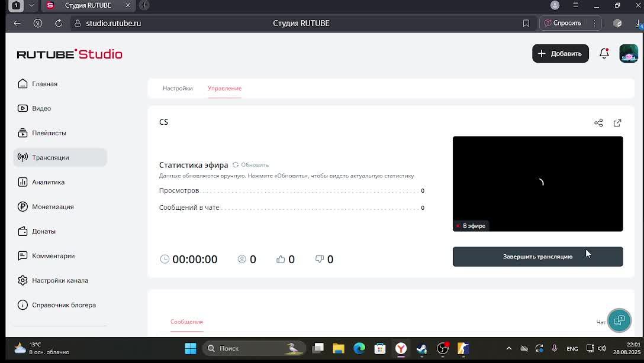Viewport: 644px width, 363px height.
Task: Click the taskbar Поиск search box
Action: [x=254, y=348]
